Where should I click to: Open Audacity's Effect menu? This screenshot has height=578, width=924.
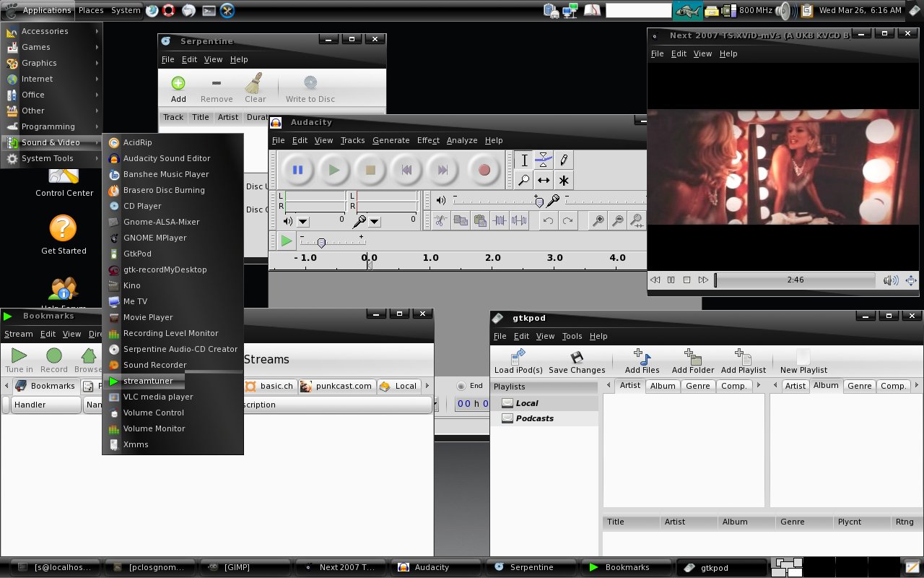click(x=428, y=140)
